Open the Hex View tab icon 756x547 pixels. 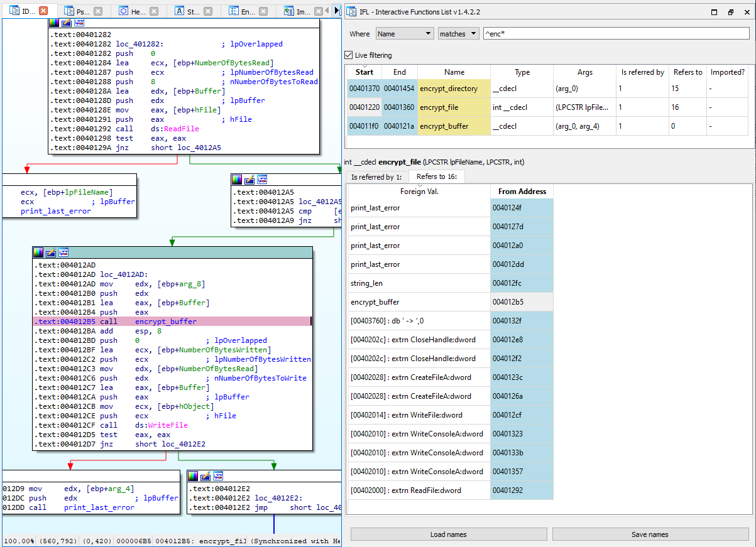click(124, 11)
